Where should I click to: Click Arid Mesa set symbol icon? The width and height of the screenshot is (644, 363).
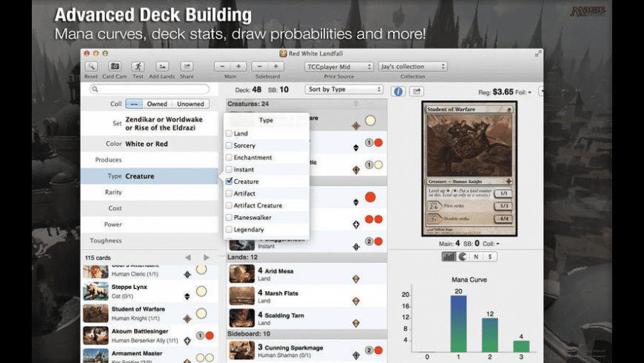point(356,279)
